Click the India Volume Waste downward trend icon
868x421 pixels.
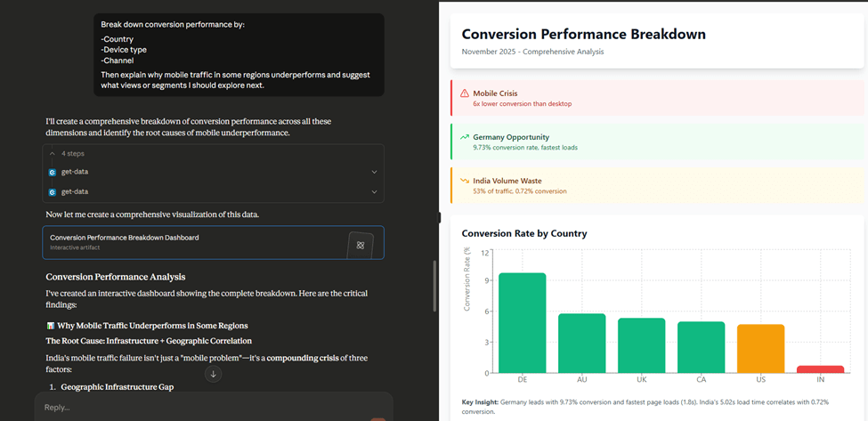pos(465,181)
